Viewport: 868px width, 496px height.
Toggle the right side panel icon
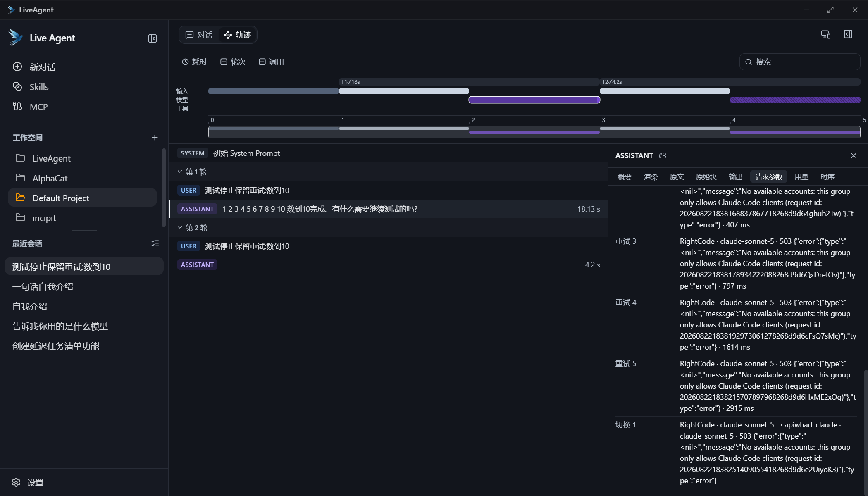tap(848, 34)
